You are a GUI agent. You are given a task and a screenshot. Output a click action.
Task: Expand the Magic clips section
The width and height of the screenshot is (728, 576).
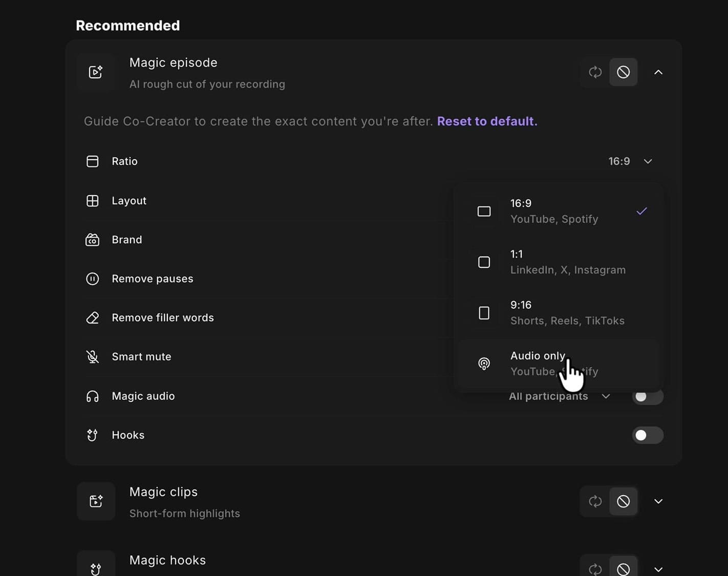click(x=658, y=501)
